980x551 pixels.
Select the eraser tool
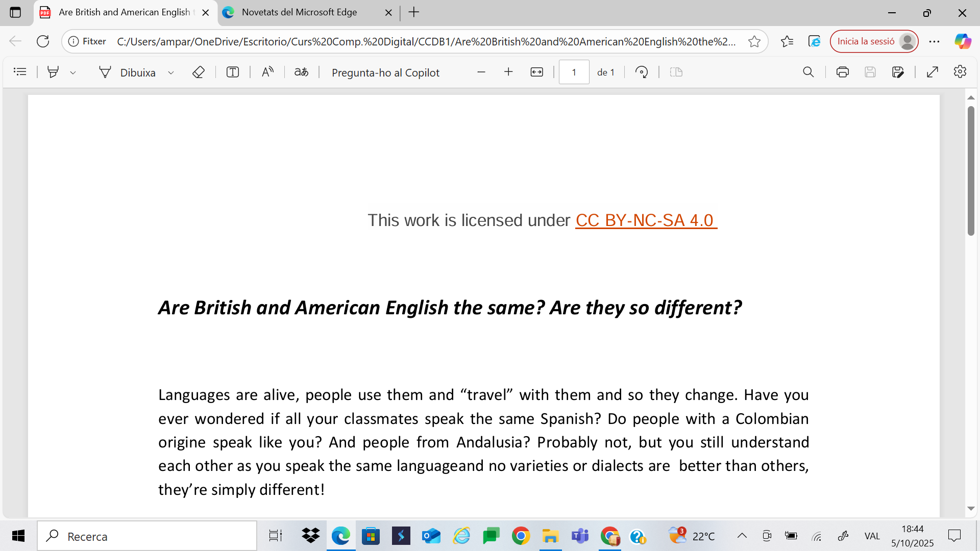pyautogui.click(x=199, y=72)
